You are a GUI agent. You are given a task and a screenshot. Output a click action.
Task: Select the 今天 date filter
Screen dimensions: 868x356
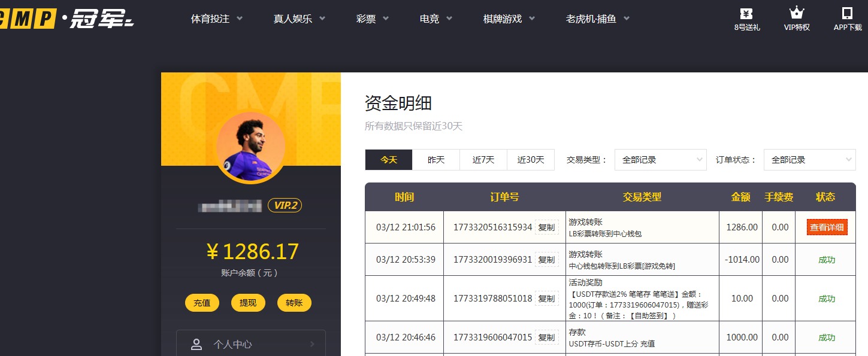(388, 160)
